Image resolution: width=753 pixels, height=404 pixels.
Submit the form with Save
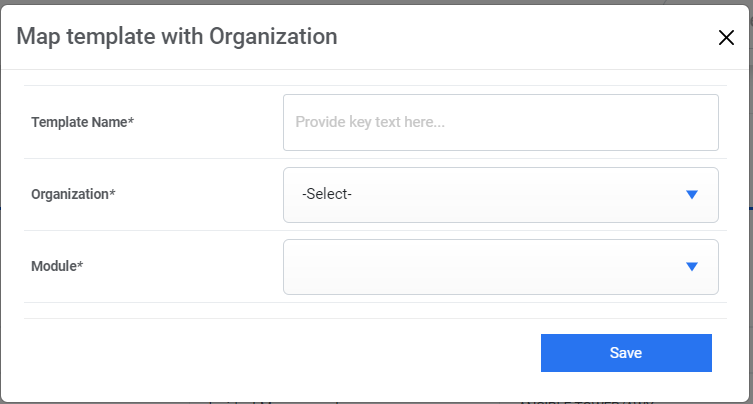point(626,353)
